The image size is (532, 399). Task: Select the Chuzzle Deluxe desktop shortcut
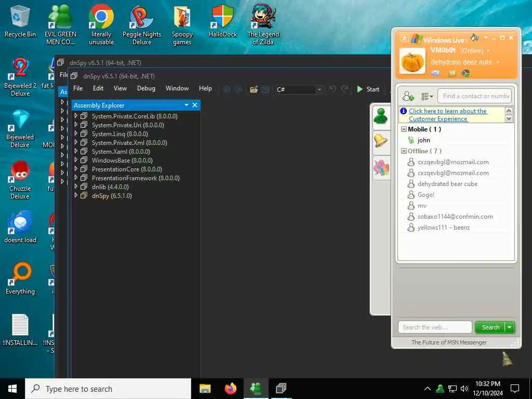click(20, 180)
